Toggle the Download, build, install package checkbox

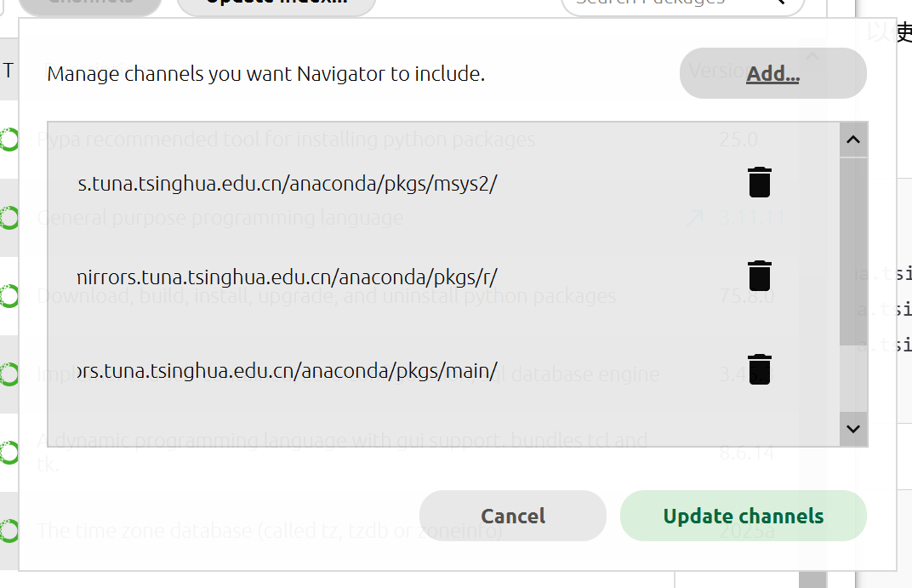click(x=9, y=296)
